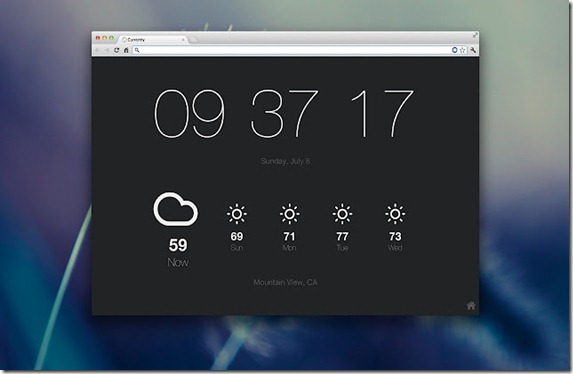Click the 73 temperature value
The height and width of the screenshot is (374, 573).
pos(395,237)
